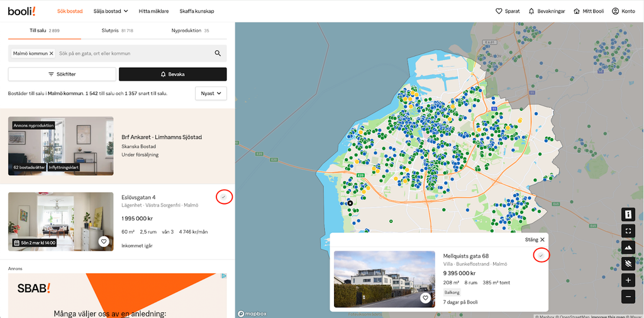Toggle map layers visibility icon
Screen dimensions: 644x318
coord(628,263)
